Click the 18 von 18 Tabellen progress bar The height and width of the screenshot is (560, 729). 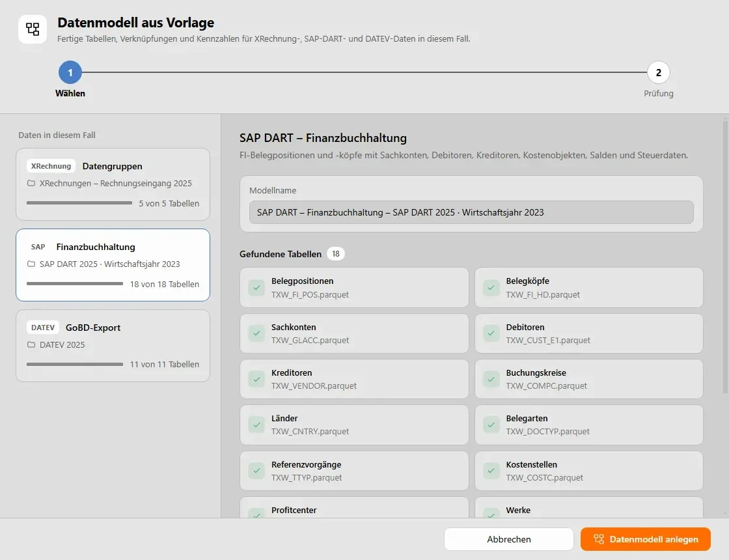[x=75, y=284]
